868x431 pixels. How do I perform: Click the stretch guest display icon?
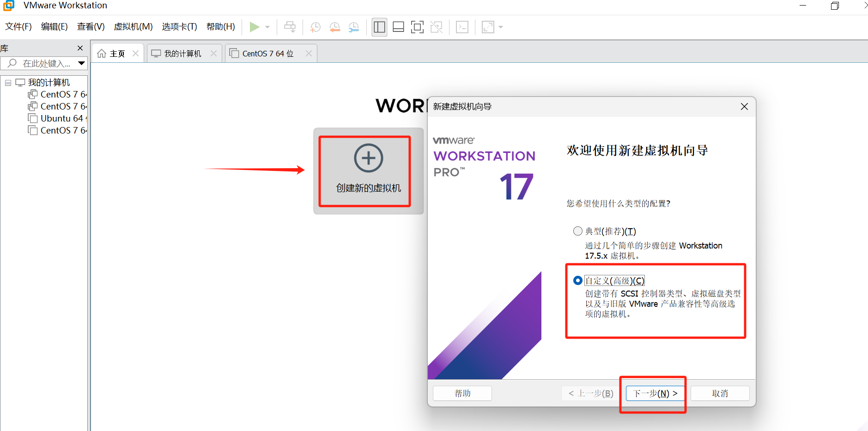(488, 27)
